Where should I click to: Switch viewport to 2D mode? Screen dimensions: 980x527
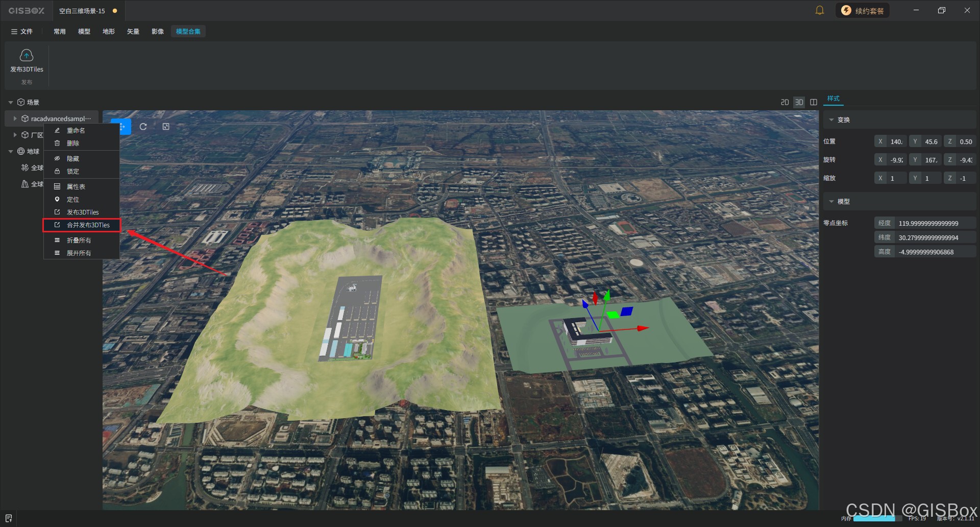coord(785,102)
